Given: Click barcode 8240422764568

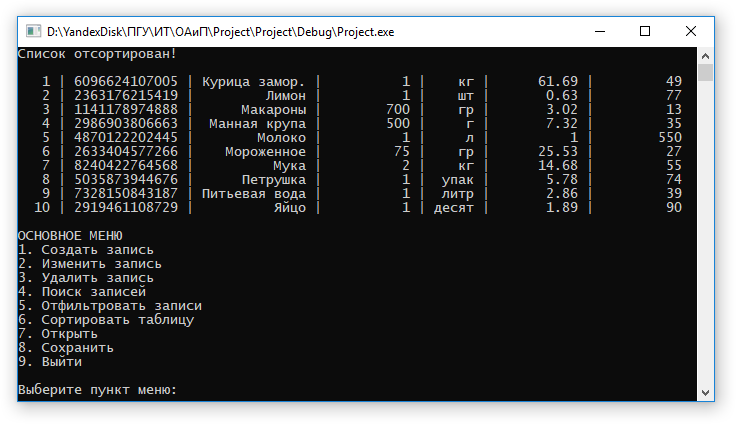Looking at the screenshot, I should click(x=126, y=165).
